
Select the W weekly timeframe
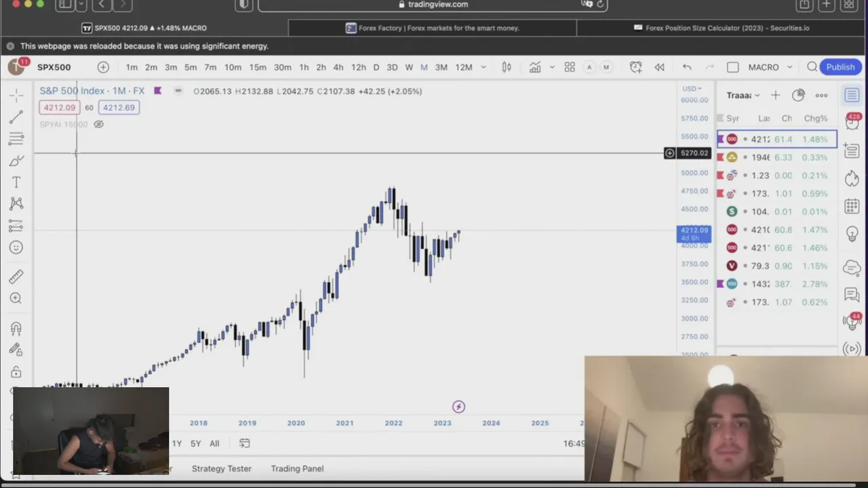pos(409,67)
